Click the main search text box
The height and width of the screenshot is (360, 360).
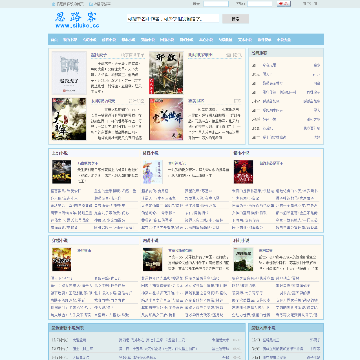coord(173,19)
